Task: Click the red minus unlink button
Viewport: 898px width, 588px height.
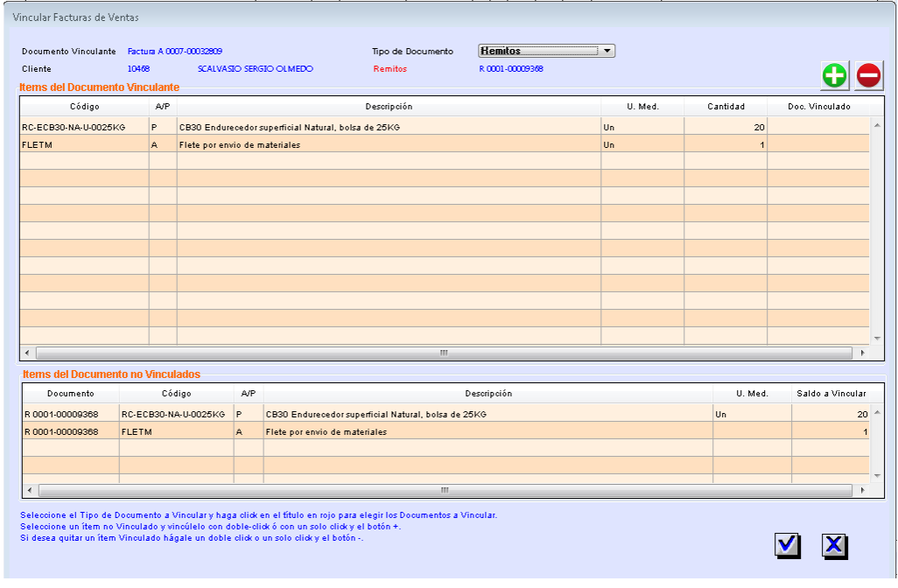Action: click(868, 75)
